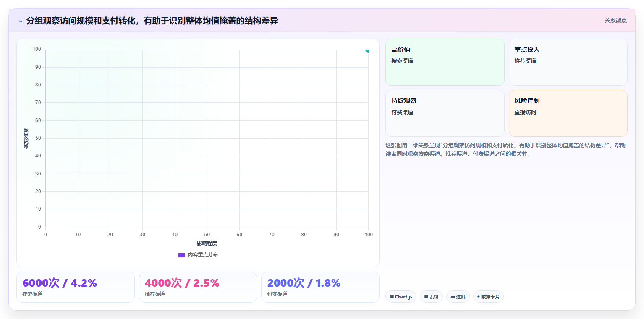Viewport: 644px width, 319px height.
Task: Open the 持续观察 quadrant card
Action: [x=445, y=113]
